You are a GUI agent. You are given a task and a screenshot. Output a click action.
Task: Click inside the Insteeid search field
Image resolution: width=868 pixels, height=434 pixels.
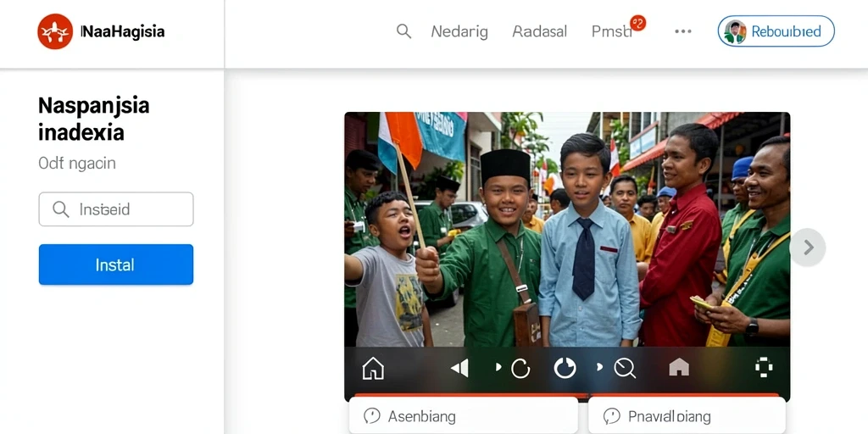[116, 209]
